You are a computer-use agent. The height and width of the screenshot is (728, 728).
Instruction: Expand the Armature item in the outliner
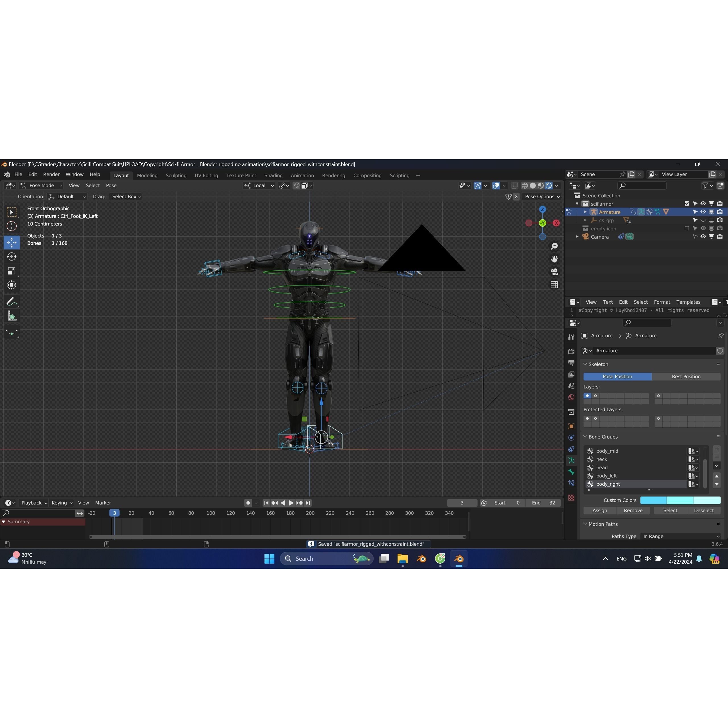coord(585,212)
